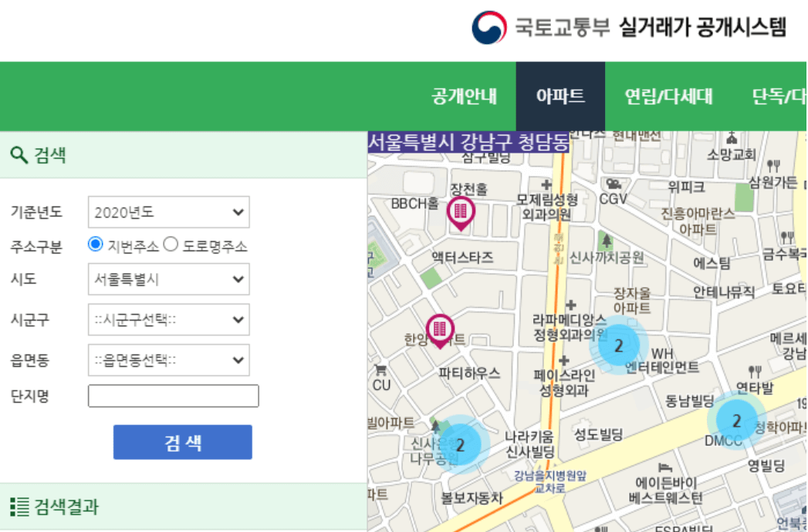Click the hospital cross above 라파메디앙스
Viewport: 808px width, 532px height.
[570, 305]
